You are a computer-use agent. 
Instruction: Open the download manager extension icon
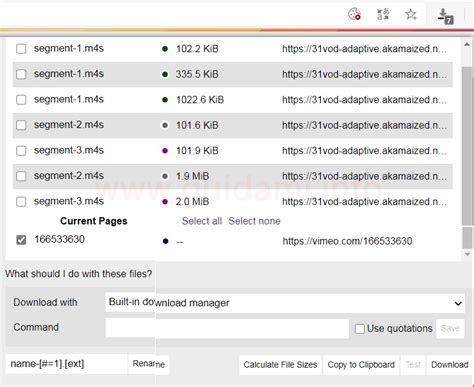(445, 16)
